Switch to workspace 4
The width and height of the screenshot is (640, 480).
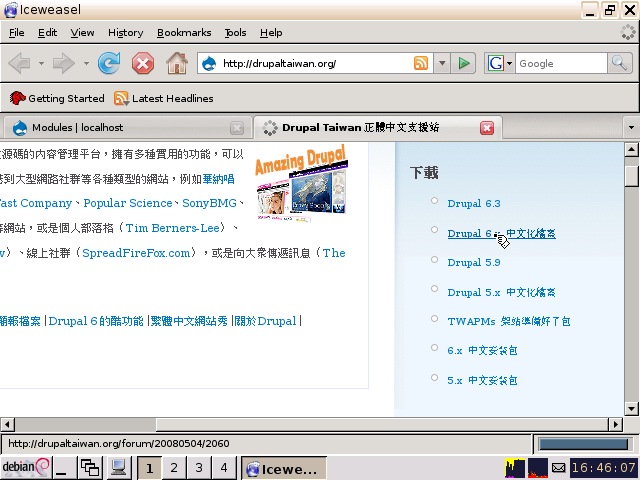[224, 468]
